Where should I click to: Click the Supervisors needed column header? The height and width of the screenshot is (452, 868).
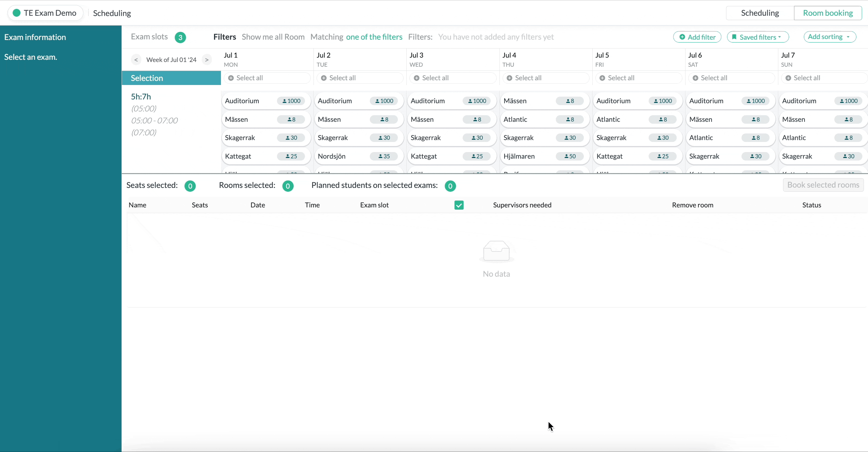tap(522, 205)
